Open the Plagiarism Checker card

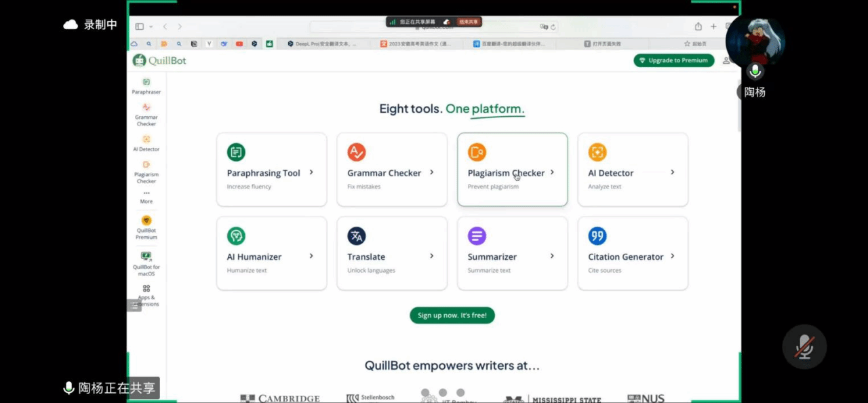[x=512, y=170]
